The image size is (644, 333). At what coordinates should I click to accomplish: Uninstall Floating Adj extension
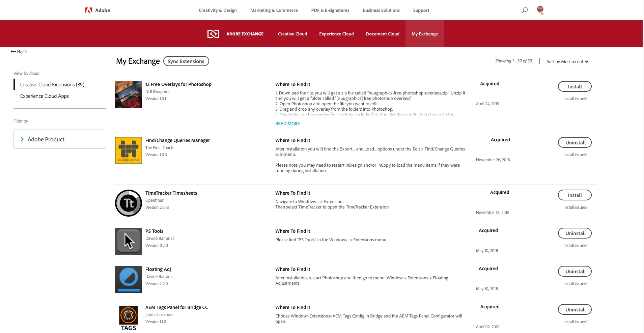click(x=575, y=272)
